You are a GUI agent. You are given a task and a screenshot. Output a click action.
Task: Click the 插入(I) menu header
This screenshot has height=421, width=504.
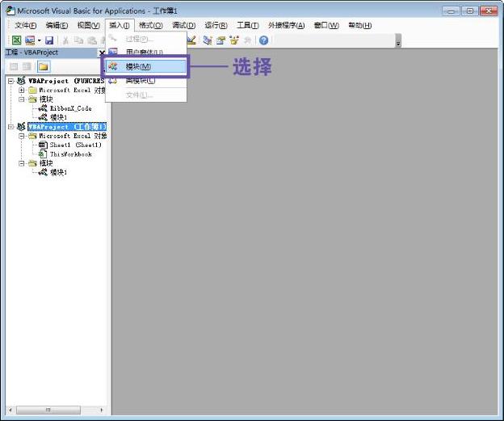coord(120,25)
